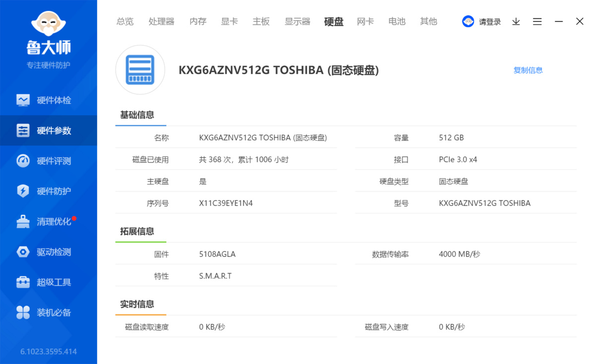Click the transfer rate 4000 MB/秒

pyautogui.click(x=460, y=254)
